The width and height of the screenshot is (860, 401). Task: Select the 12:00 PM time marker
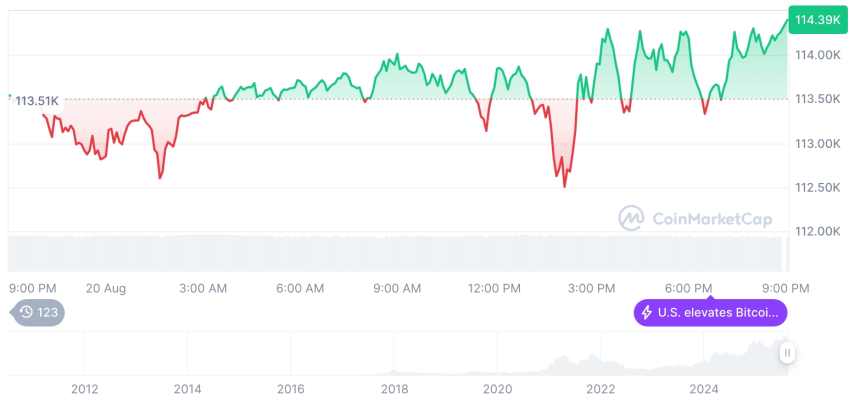coord(495,288)
